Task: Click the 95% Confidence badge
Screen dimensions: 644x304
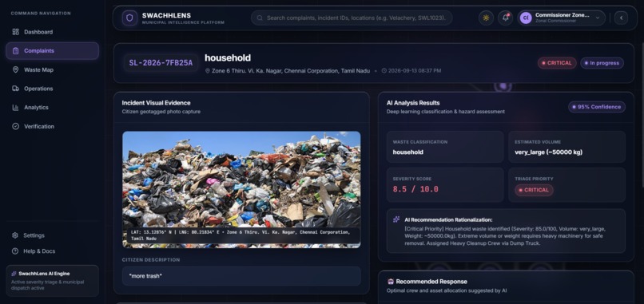Action: coord(597,107)
